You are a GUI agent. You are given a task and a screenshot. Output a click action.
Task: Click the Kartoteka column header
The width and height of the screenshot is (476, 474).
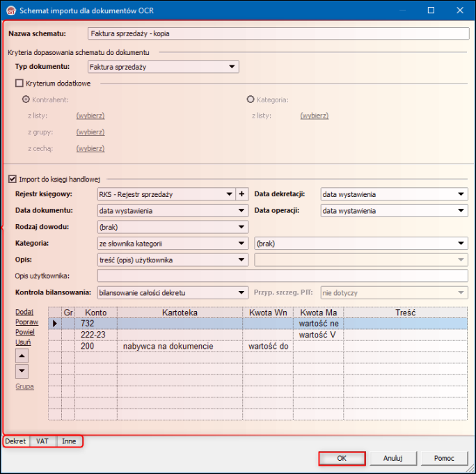pyautogui.click(x=180, y=313)
